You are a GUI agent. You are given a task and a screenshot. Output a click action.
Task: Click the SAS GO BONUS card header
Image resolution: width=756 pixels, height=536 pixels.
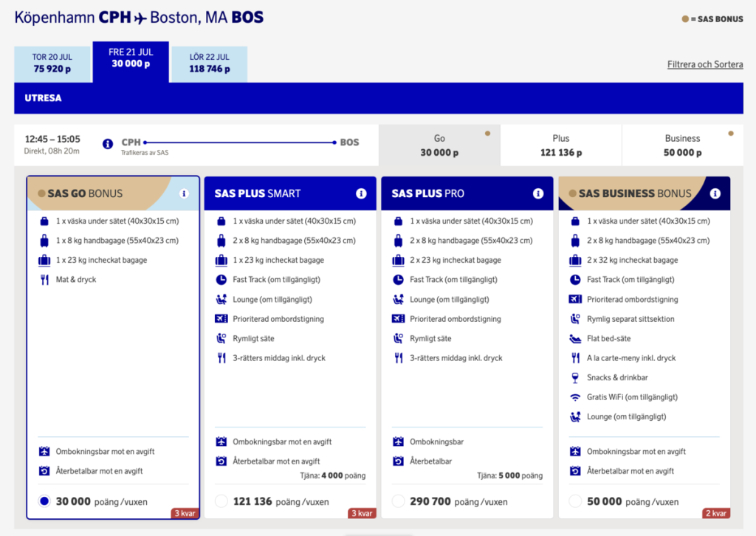click(x=113, y=193)
